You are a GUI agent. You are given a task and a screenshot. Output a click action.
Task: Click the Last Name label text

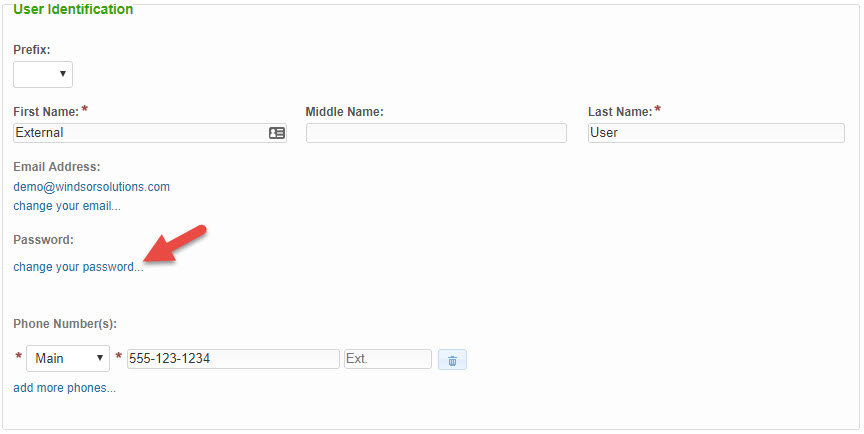[620, 112]
